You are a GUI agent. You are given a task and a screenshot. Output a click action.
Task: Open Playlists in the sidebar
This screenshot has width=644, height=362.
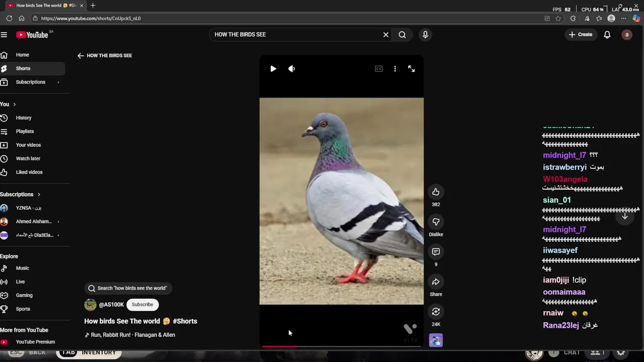(x=32, y=131)
